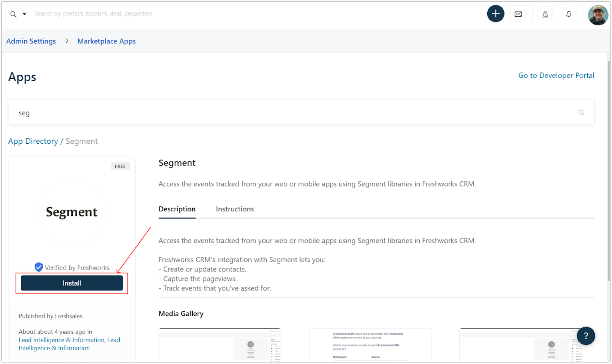612x364 pixels.
Task: Select the Description tab
Action: [x=177, y=209]
